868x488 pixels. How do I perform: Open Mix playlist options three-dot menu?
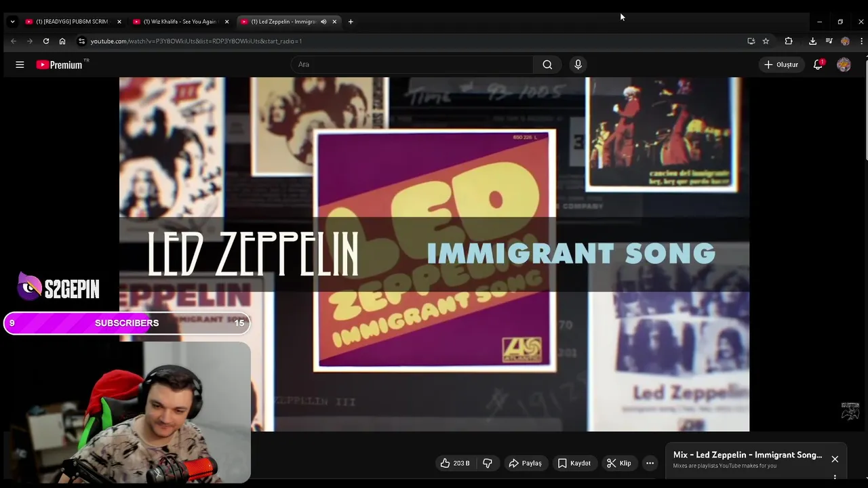[x=835, y=477]
